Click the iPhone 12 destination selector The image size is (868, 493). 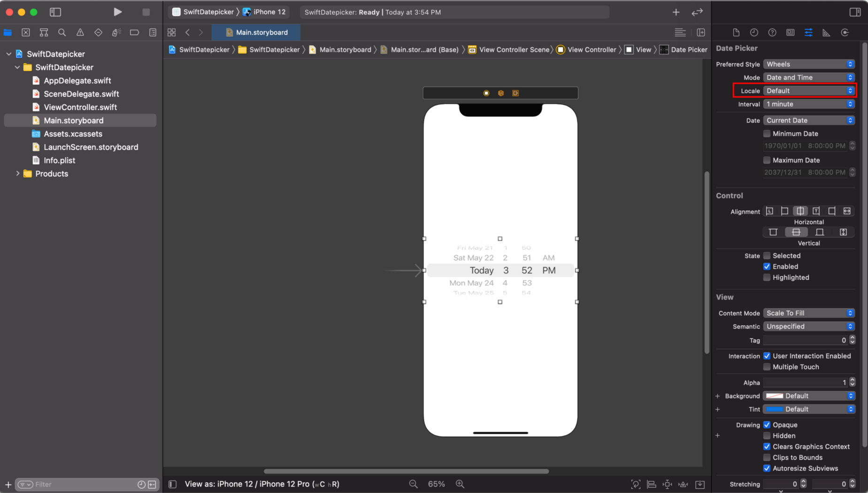[264, 12]
